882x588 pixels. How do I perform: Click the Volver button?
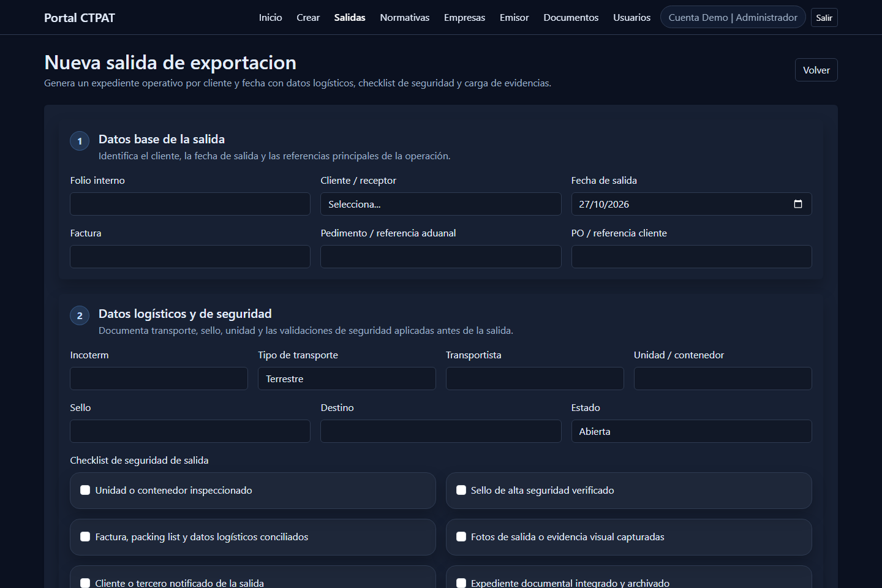816,70
